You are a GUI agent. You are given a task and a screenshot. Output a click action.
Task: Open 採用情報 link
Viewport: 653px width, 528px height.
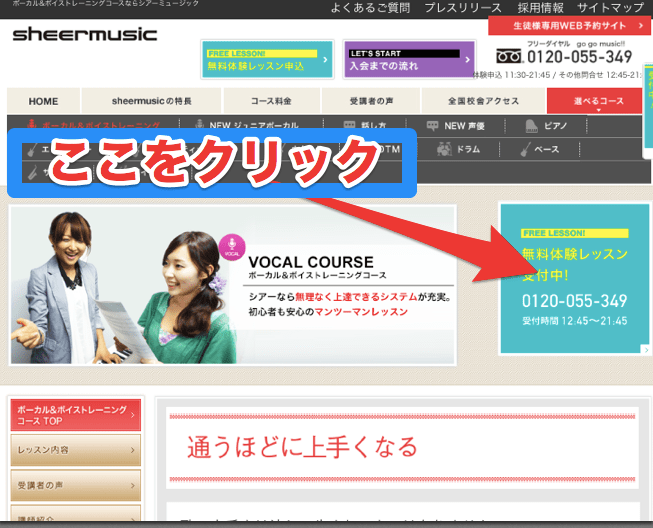tap(540, 8)
